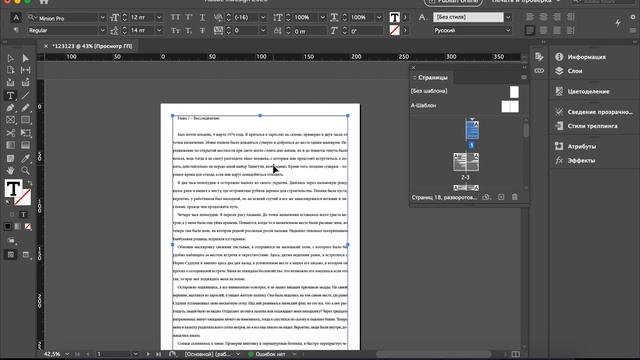The image size is (640, 360).
Task: Open Стили треппинга panel
Action: tap(592, 126)
